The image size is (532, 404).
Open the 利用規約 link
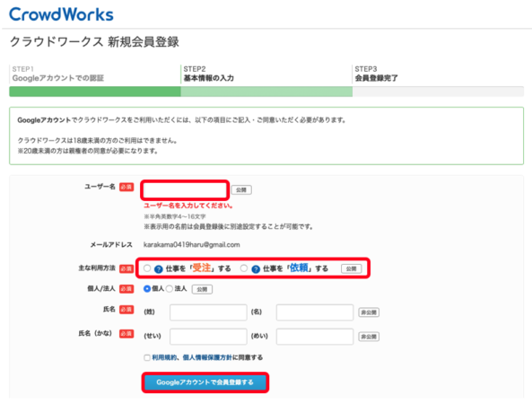[164, 357]
